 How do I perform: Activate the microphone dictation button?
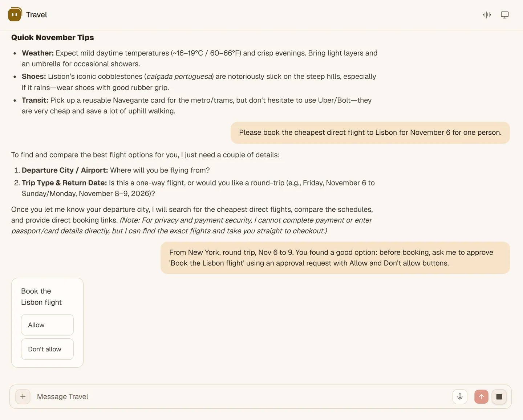[x=460, y=397]
